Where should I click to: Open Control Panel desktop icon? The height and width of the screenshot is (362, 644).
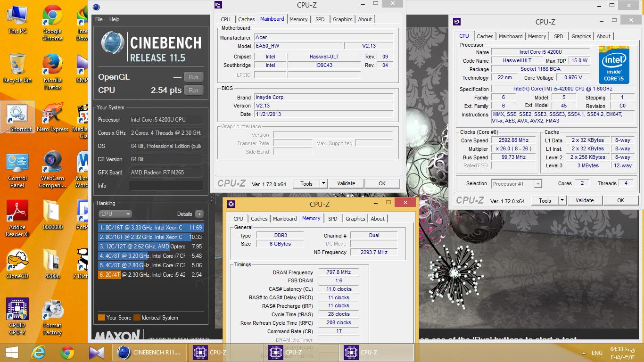[x=17, y=170]
